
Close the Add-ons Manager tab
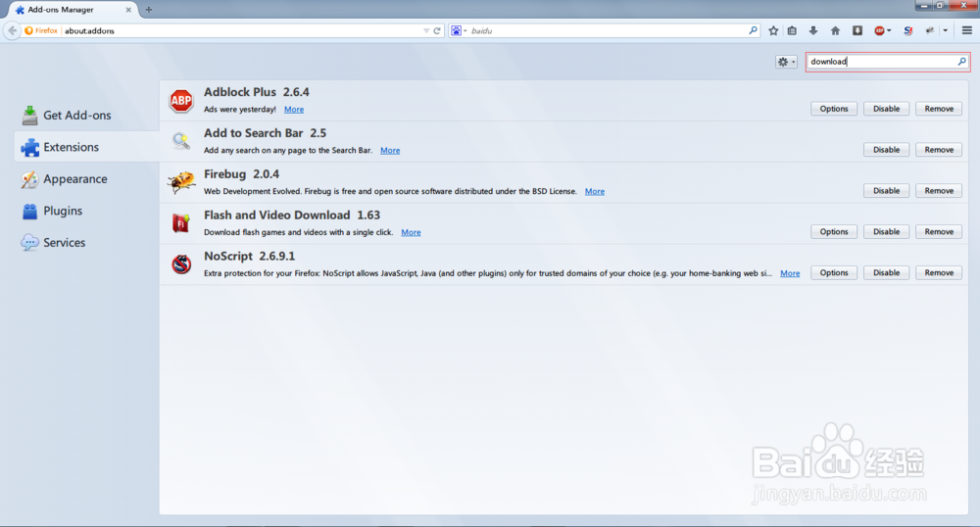(x=128, y=10)
